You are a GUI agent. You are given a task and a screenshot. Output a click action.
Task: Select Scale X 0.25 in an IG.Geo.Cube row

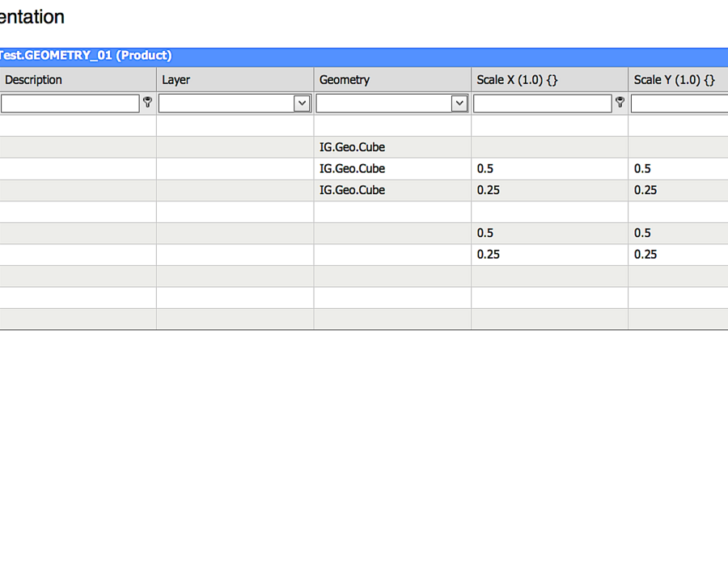pos(550,190)
